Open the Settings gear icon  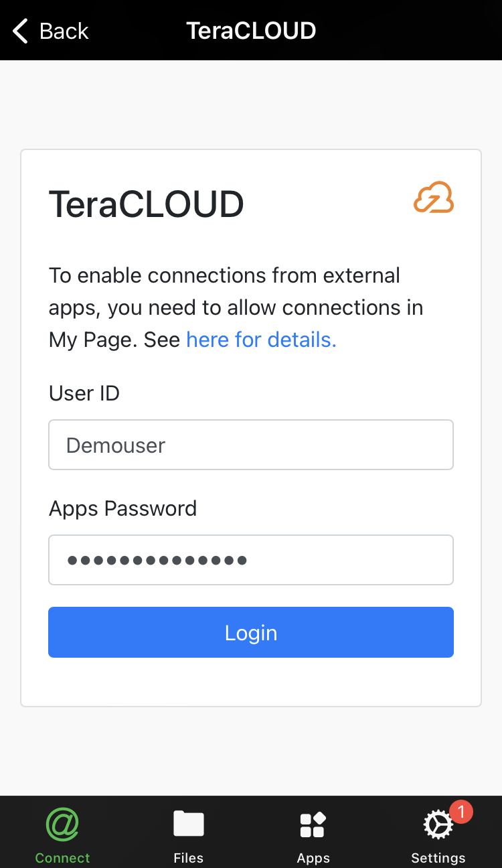point(438,825)
